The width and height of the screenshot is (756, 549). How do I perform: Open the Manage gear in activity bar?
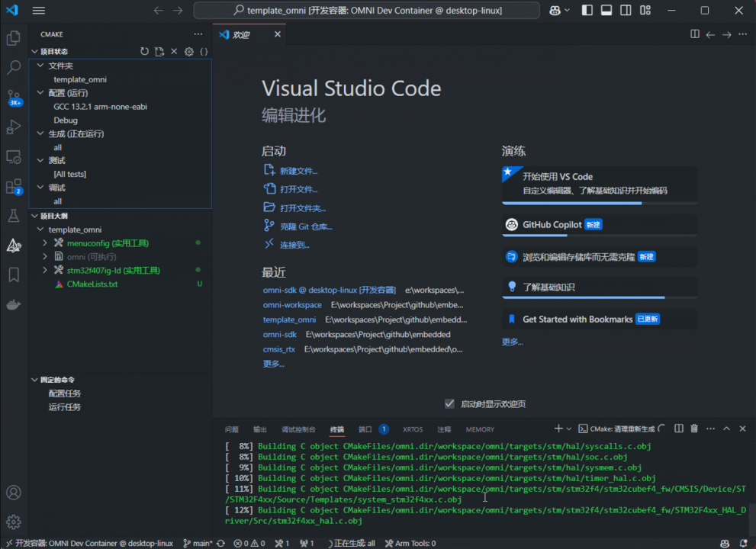[14, 522]
